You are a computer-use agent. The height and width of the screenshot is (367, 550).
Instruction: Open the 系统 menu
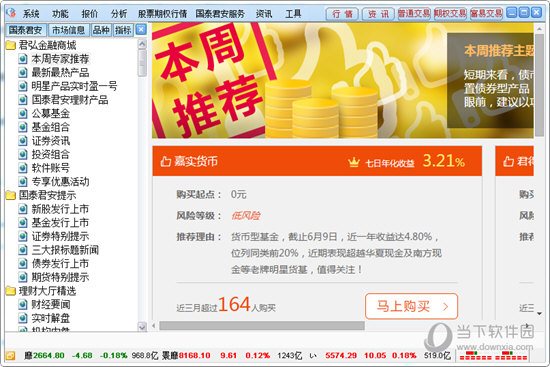(x=31, y=14)
